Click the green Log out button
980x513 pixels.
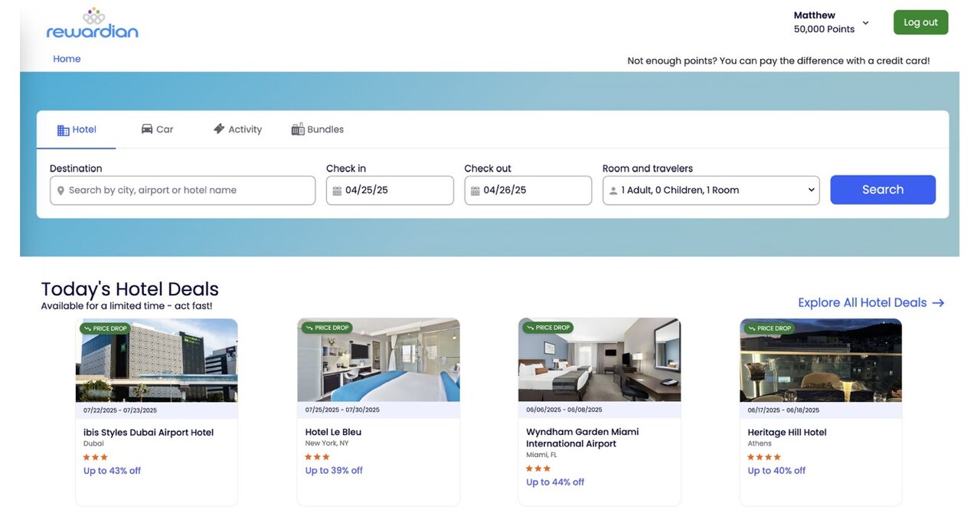920,22
